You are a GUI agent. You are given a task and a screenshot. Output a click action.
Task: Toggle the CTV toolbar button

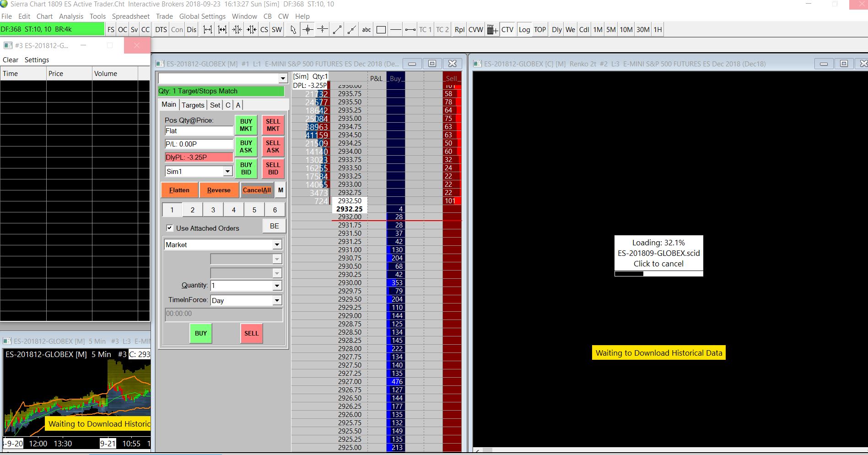(507, 30)
